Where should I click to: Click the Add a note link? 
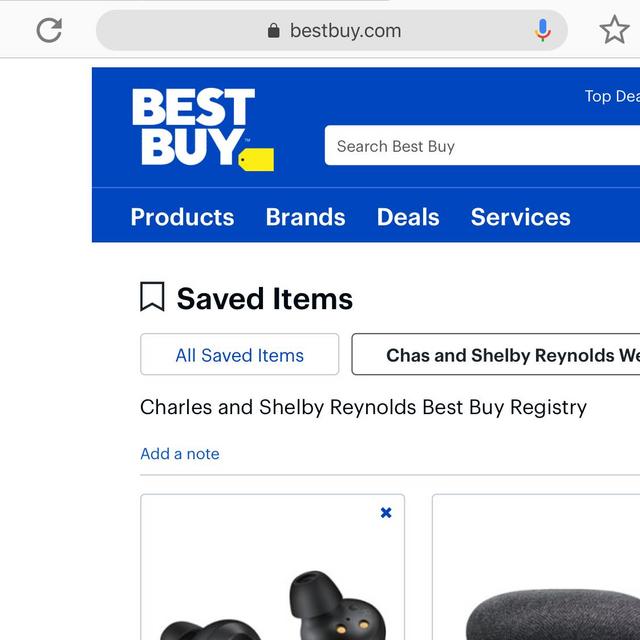[180, 454]
